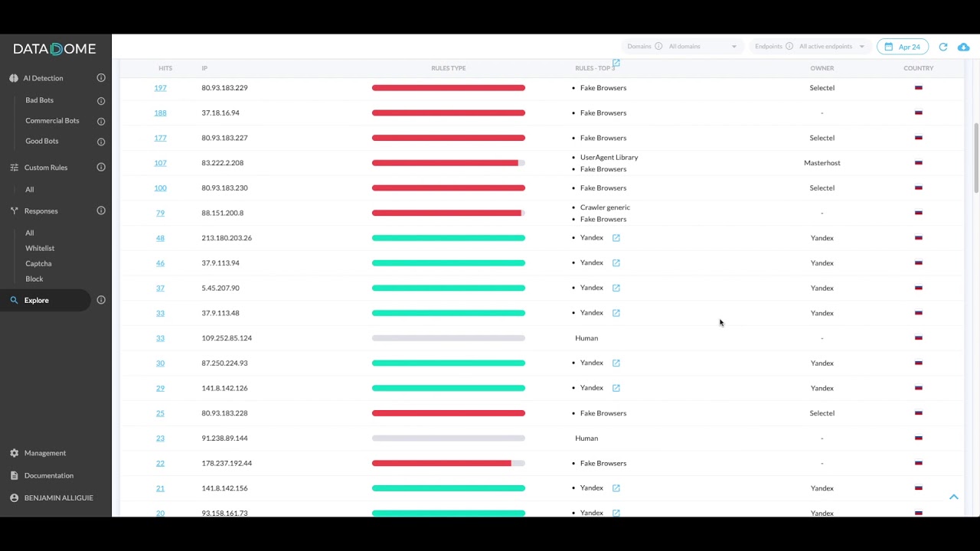This screenshot has height=551, width=980.
Task: Open the All active endpoints dropdown
Action: (831, 47)
